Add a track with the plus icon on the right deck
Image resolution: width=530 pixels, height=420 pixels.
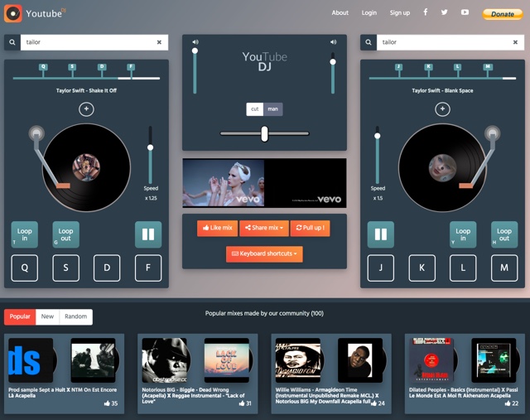(442, 109)
